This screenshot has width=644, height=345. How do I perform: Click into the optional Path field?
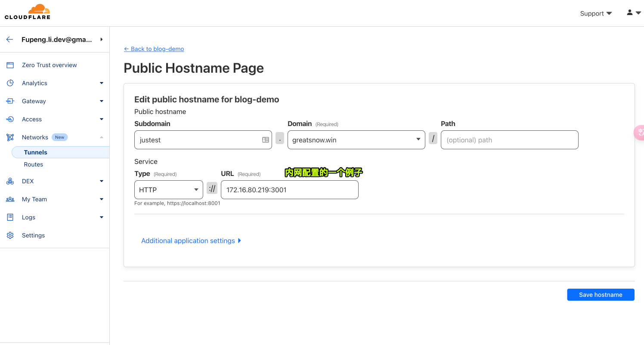tap(510, 140)
